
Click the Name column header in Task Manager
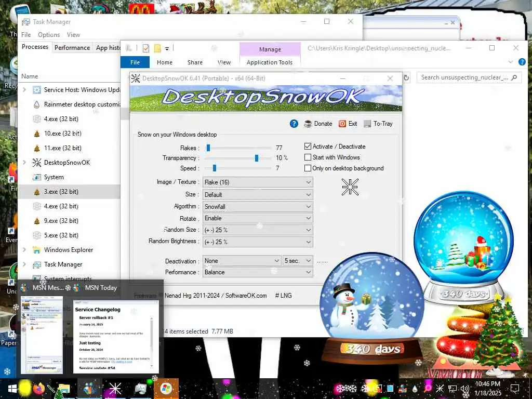(x=30, y=76)
